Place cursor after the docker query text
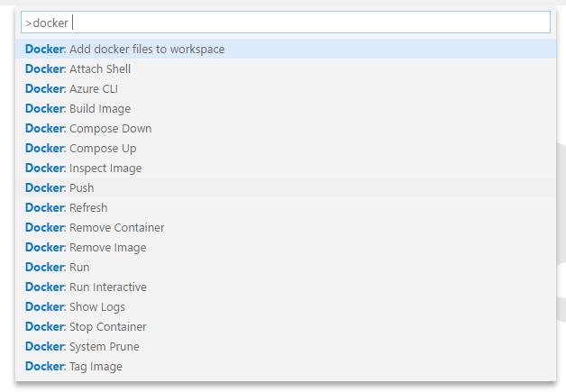Viewport: 566px width, 392px height. (x=71, y=23)
